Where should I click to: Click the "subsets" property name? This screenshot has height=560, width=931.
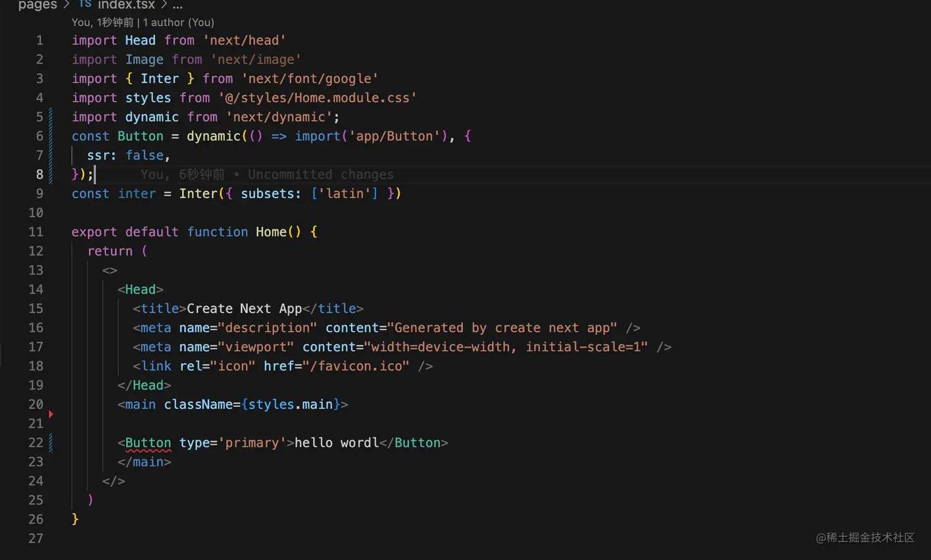(267, 194)
